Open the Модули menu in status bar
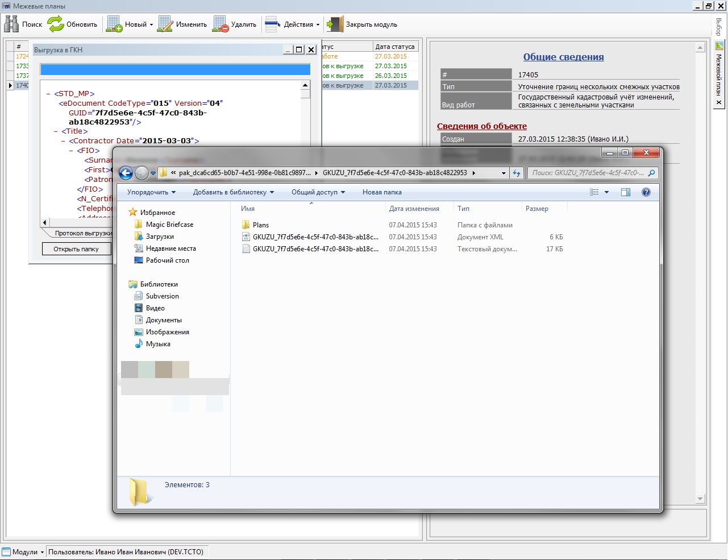Viewport: 728px width, 560px height. tap(24, 552)
